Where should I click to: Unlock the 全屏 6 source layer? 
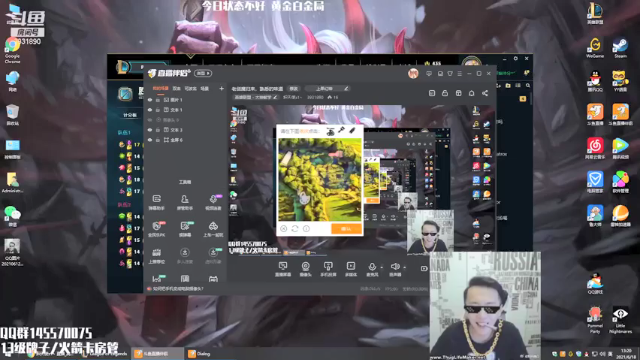158,140
